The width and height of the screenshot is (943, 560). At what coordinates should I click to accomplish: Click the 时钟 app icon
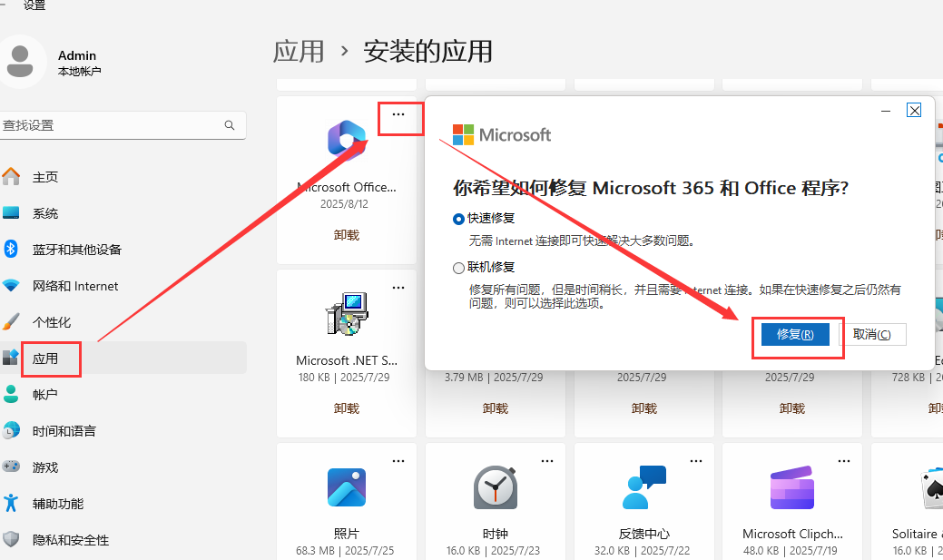[x=495, y=487]
